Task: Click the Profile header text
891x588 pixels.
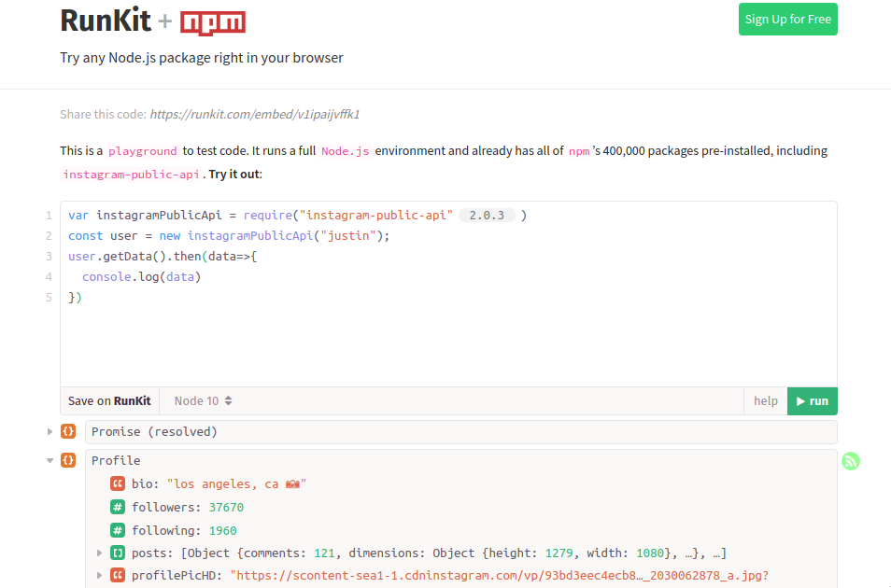Action: (x=116, y=460)
